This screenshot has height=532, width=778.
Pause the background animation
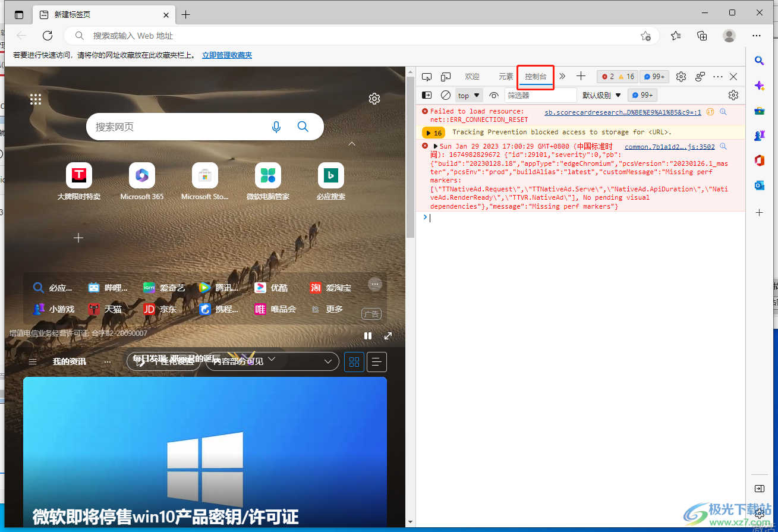[x=368, y=336]
